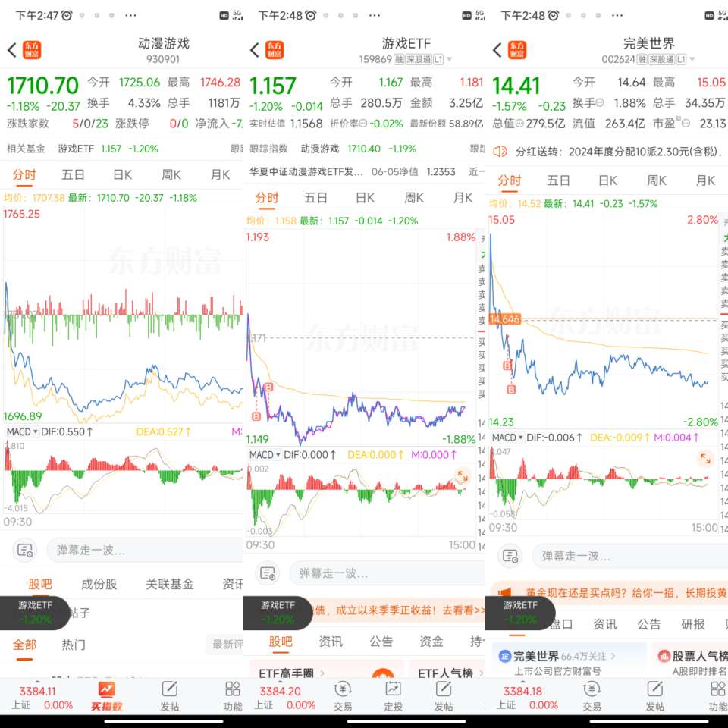Switch to 资金 tab in 游戏ETF
Viewport: 728px width, 728px height.
pyautogui.click(x=431, y=642)
